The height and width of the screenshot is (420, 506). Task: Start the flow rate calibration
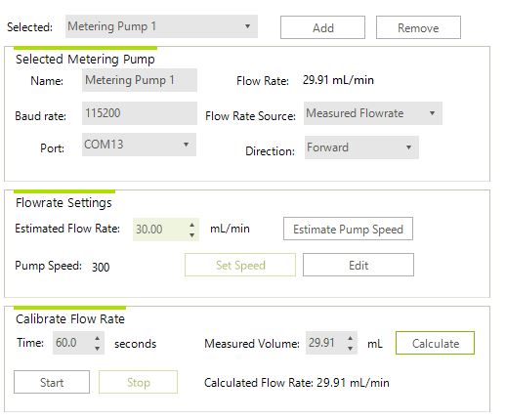[x=52, y=382]
